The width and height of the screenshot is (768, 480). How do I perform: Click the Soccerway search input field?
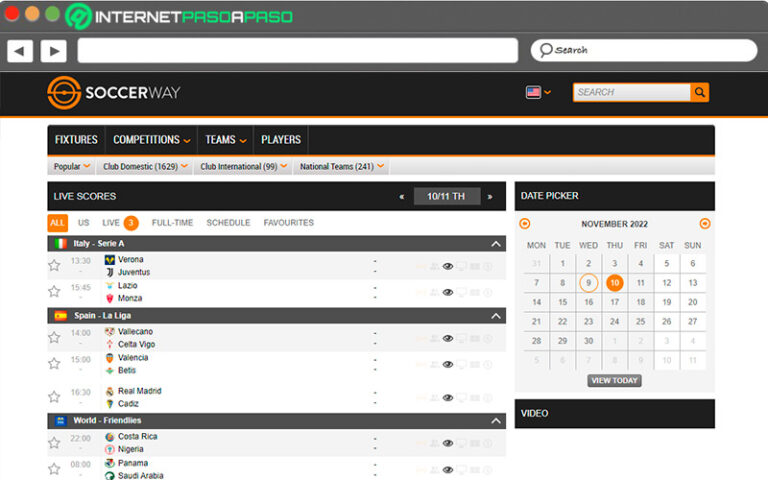point(631,92)
